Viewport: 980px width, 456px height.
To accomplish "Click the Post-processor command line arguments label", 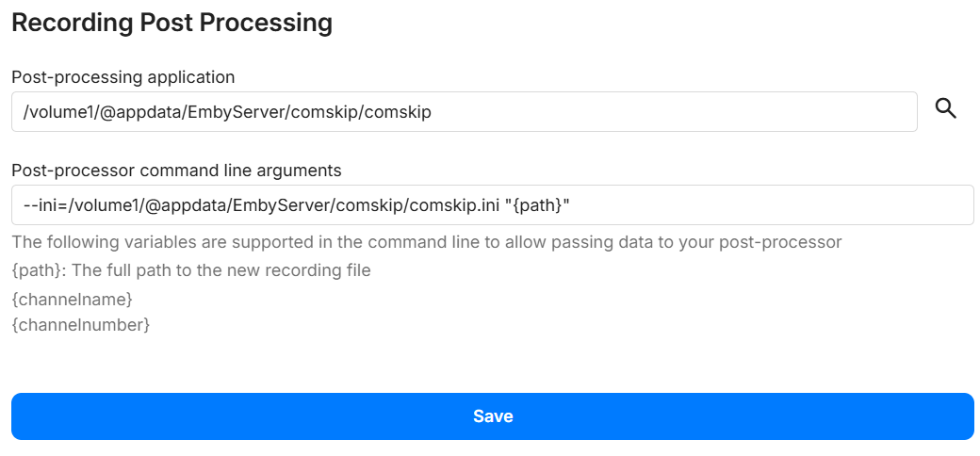I will 176,171.
